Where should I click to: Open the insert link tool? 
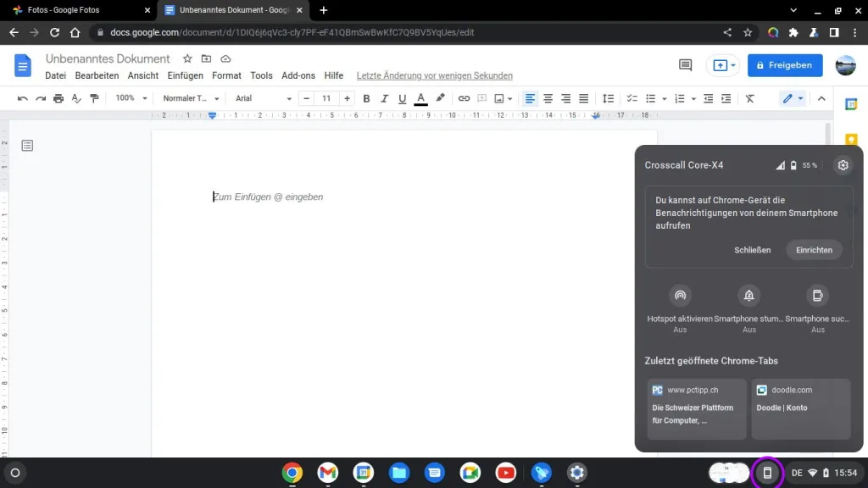tap(463, 98)
